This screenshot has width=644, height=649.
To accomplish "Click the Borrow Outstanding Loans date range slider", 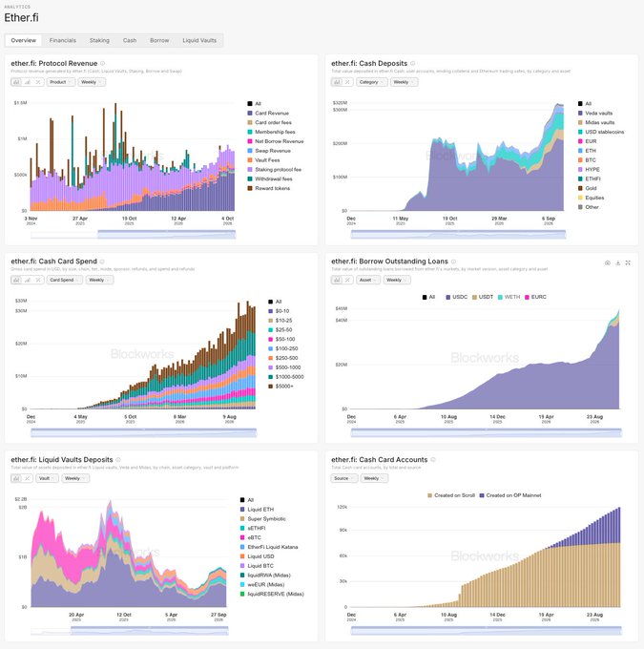I will 487,432.
